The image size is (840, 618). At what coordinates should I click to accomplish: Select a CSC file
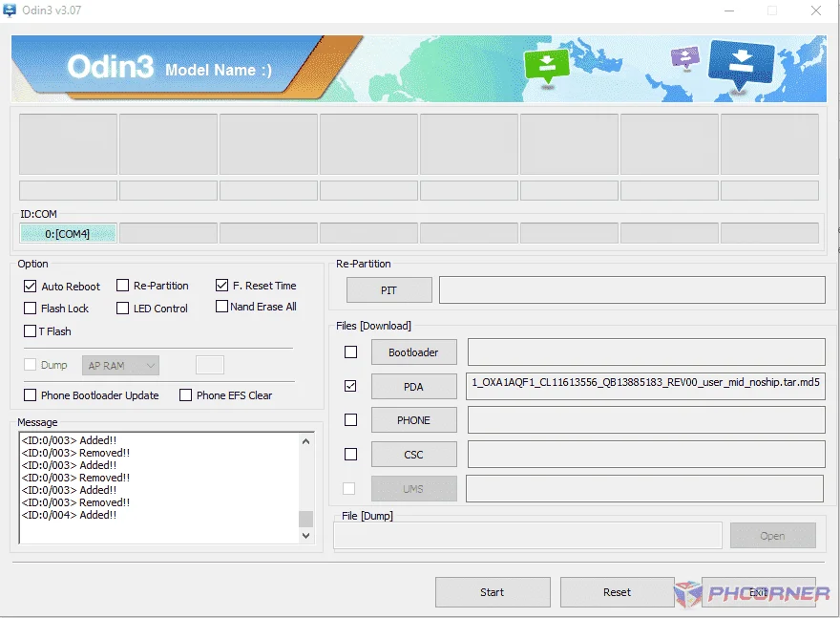pyautogui.click(x=413, y=455)
